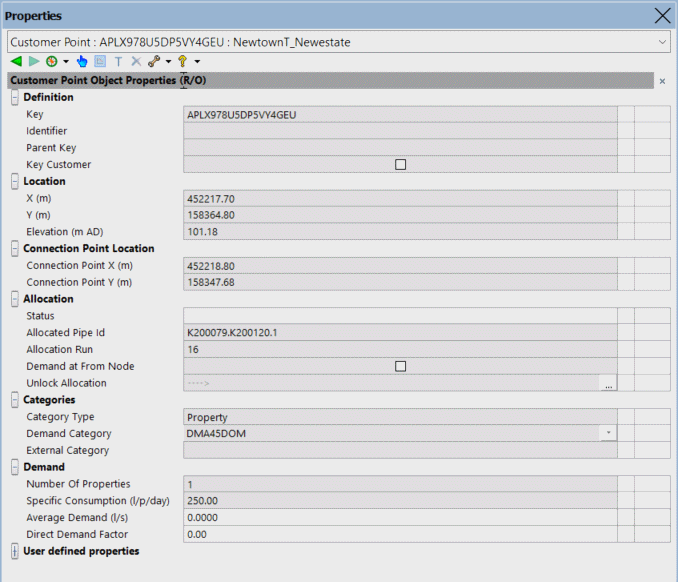Collapse the Allocation section
The height and width of the screenshot is (582, 678).
tap(15, 299)
